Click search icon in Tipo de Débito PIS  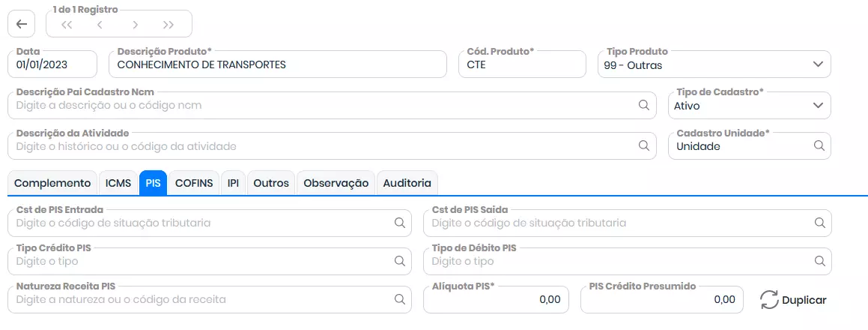point(819,261)
